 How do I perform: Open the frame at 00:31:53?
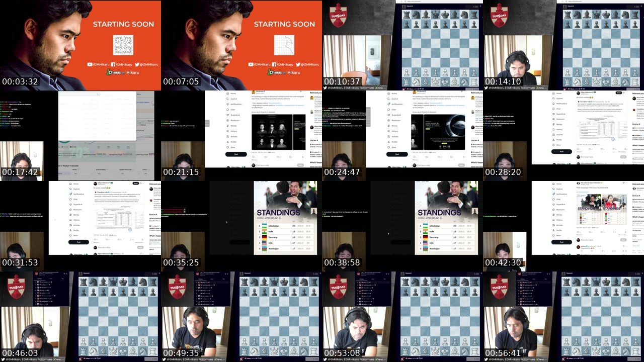tap(80, 226)
